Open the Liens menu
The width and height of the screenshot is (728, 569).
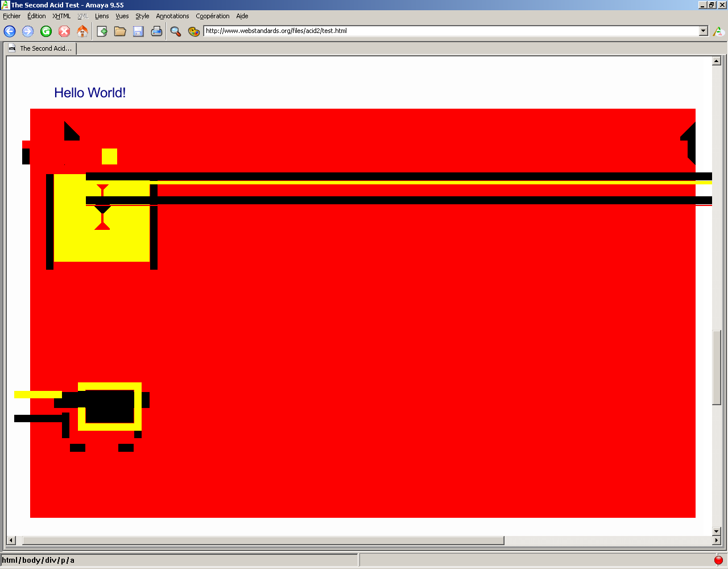tap(102, 16)
